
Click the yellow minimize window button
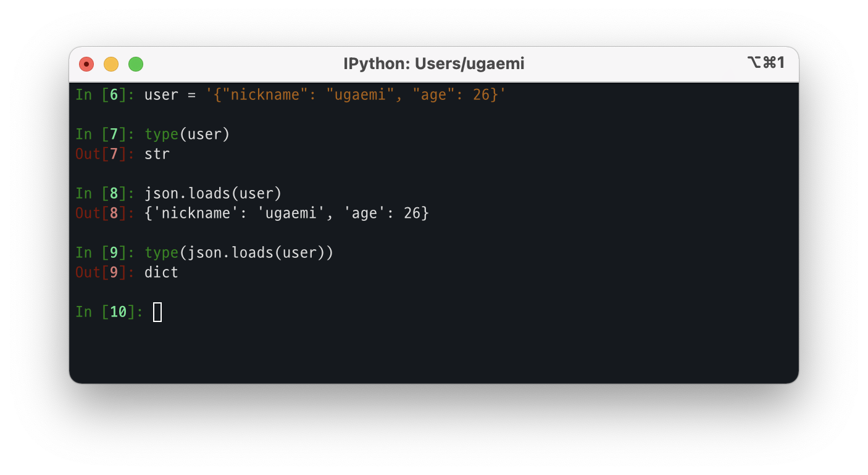(111, 64)
